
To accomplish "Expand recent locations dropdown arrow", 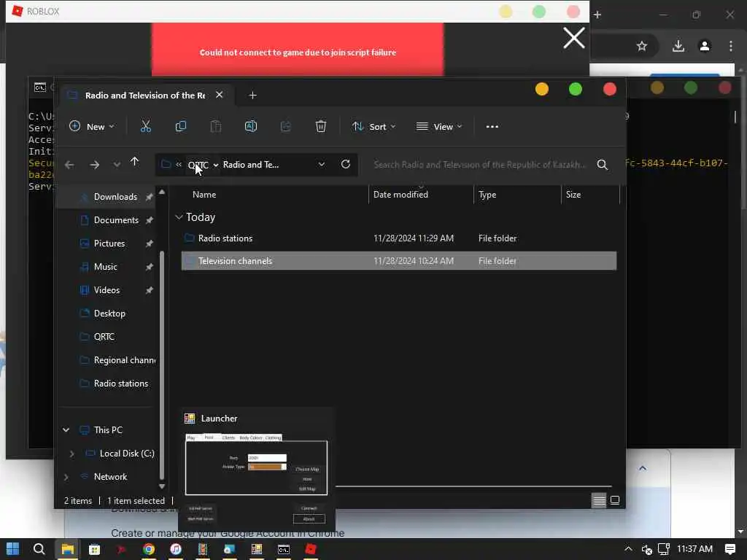I will [117, 165].
